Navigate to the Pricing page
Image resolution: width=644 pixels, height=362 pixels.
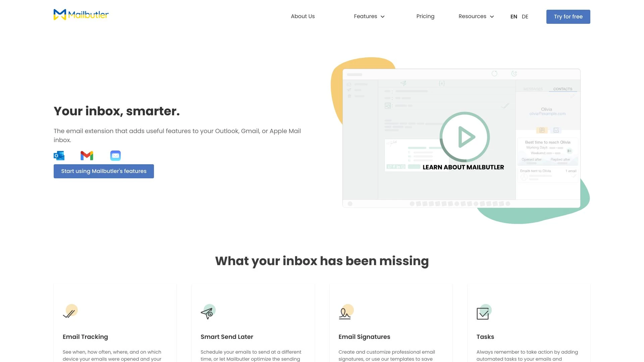425,16
